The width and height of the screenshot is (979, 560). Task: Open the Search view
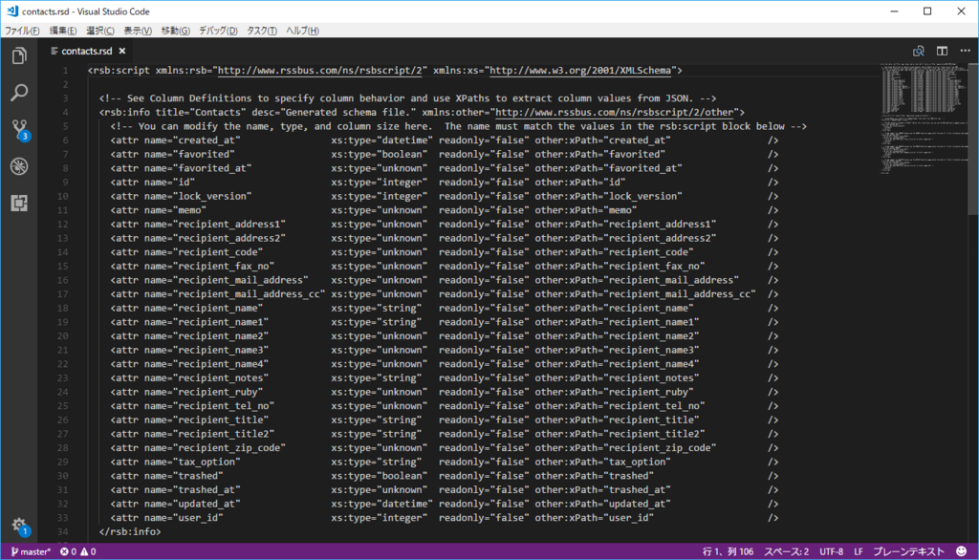[x=17, y=93]
